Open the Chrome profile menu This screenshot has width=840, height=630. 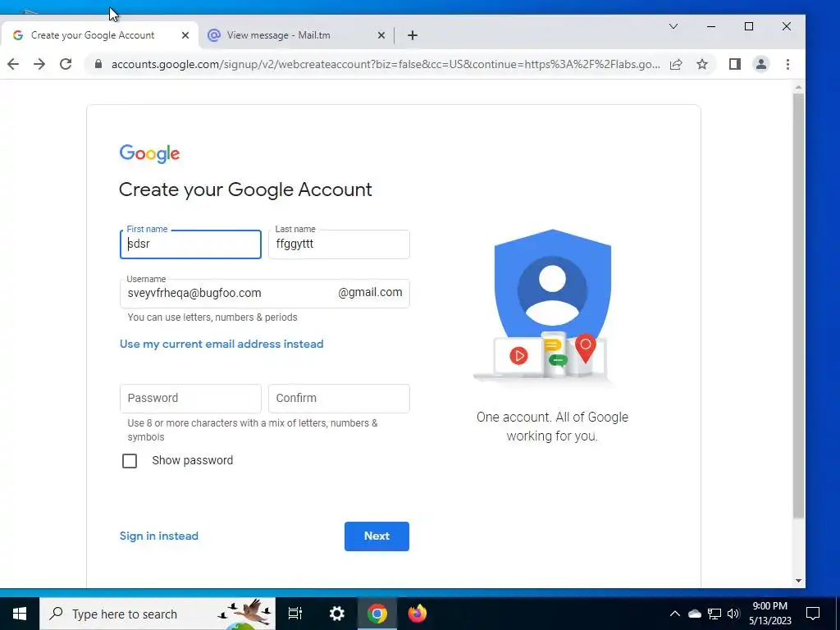(760, 64)
